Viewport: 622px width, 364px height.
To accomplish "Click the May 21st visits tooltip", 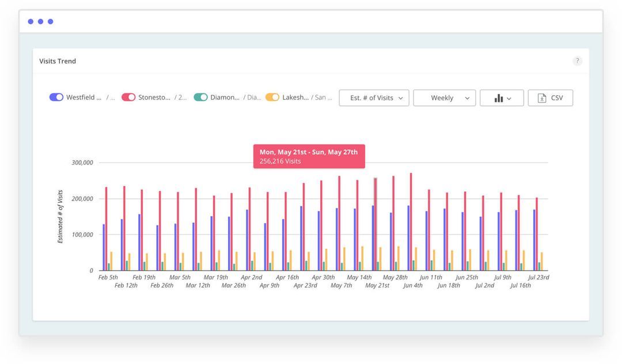I will coord(309,155).
